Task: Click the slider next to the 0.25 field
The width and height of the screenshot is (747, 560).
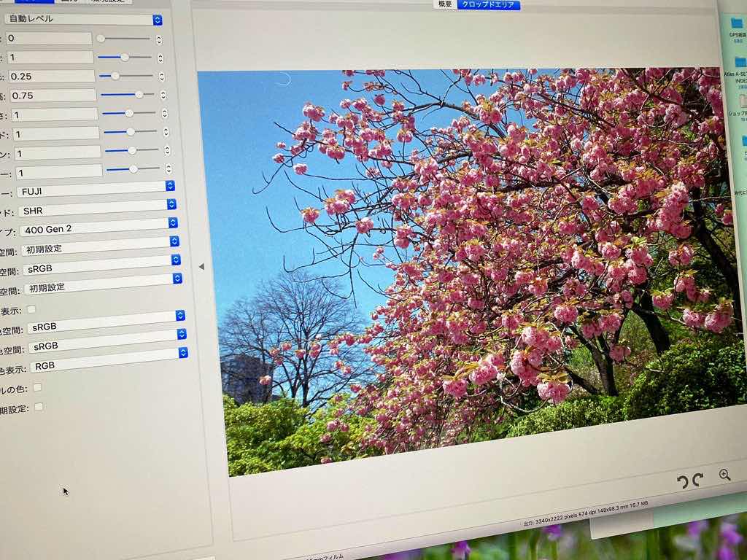Action: pos(125,75)
